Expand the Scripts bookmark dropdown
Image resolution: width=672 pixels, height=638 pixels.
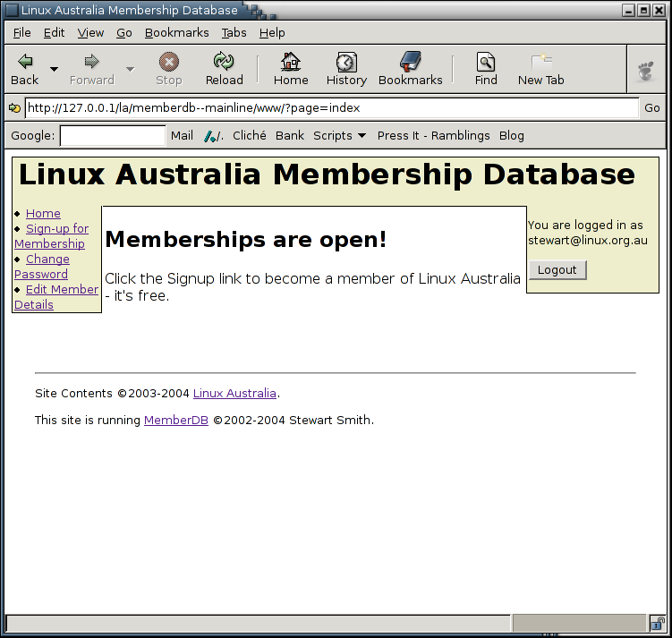339,136
